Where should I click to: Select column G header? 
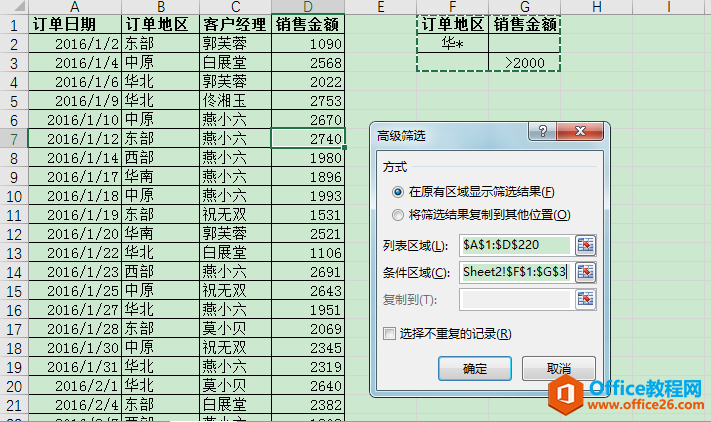525,7
